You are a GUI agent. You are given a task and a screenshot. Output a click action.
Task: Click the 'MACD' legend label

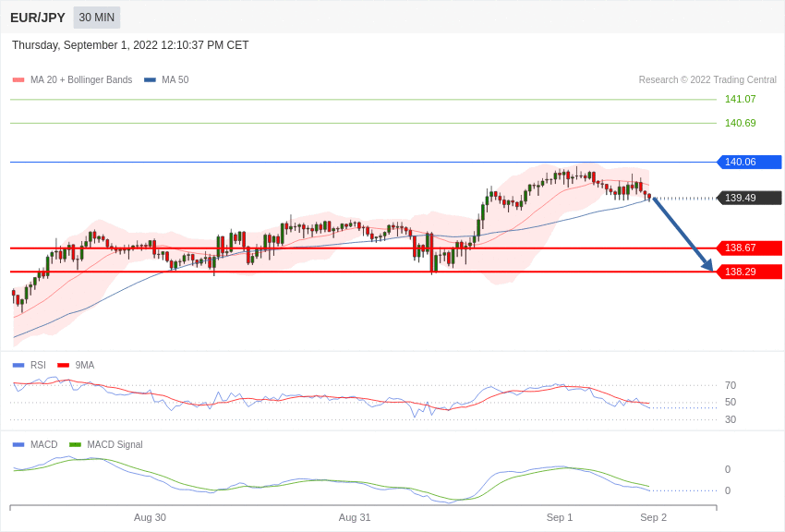pos(44,445)
